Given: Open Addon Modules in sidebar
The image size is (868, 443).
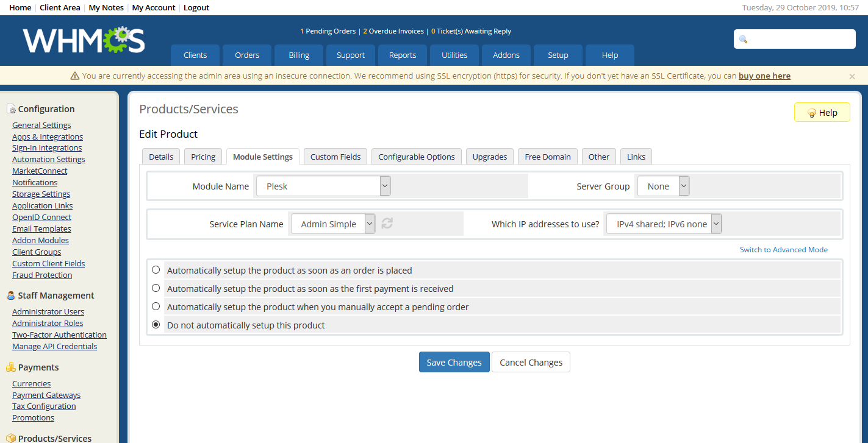Looking at the screenshot, I should tap(40, 240).
